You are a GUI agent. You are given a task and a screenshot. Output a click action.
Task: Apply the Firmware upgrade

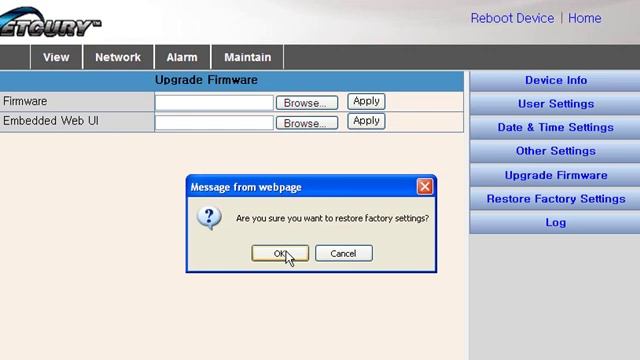point(366,101)
